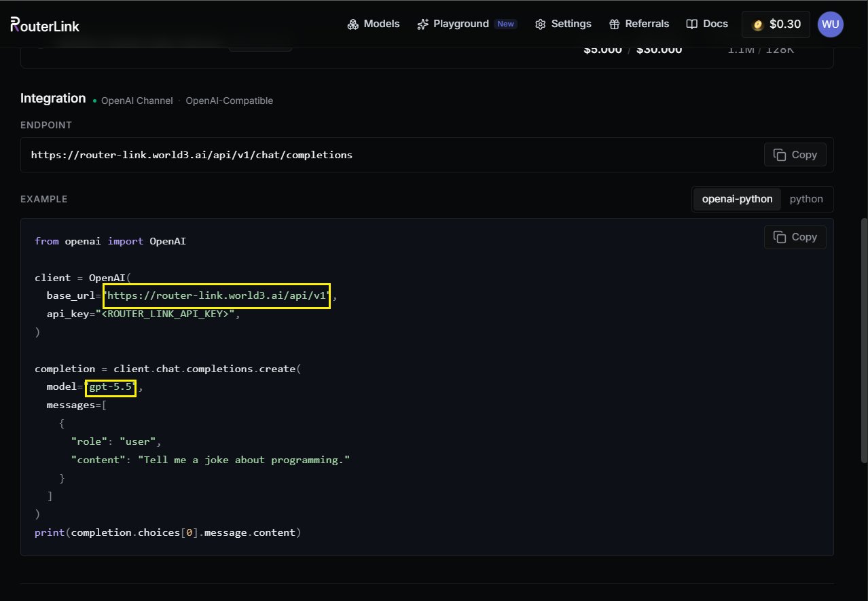
Task: Click the New badge beside Playground
Action: [505, 24]
